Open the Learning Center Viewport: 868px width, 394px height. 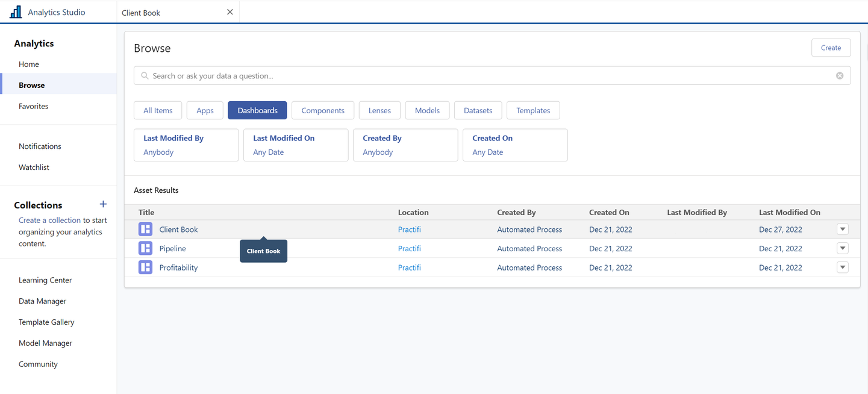[45, 280]
